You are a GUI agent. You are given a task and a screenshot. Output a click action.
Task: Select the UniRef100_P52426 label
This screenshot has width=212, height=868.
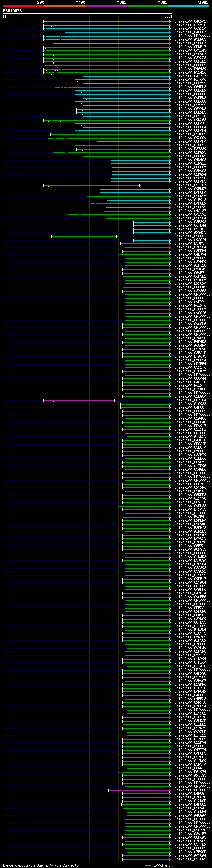tap(190, 73)
